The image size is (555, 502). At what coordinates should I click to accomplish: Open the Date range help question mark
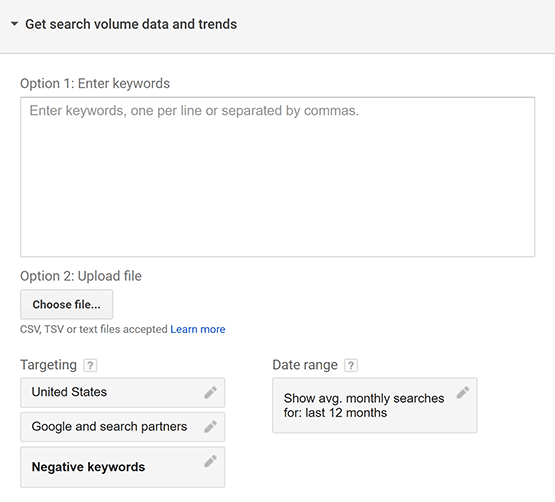point(351,365)
